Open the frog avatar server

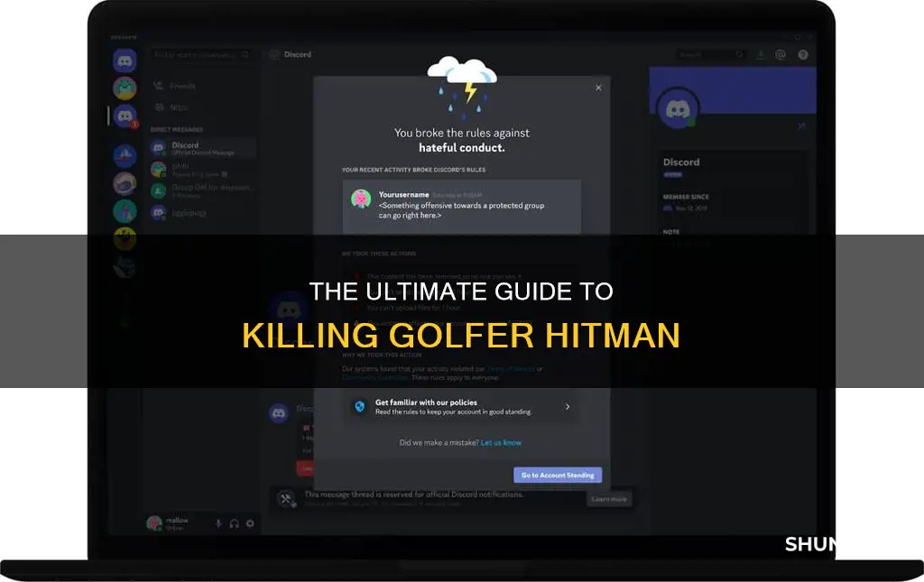coord(125,88)
